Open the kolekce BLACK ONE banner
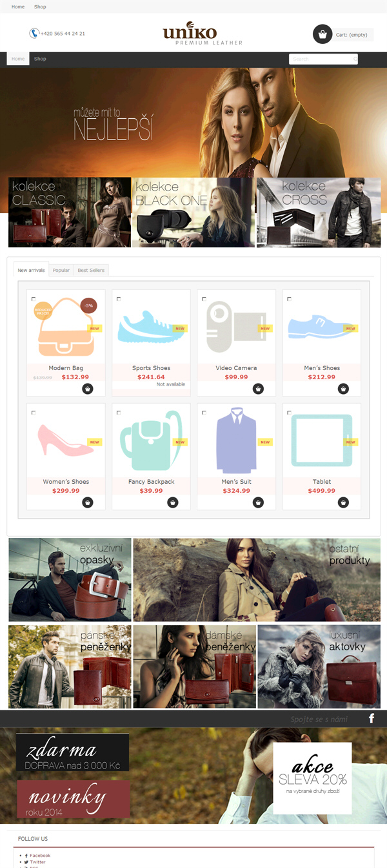Viewport: 387px width, 868px height. tap(193, 212)
